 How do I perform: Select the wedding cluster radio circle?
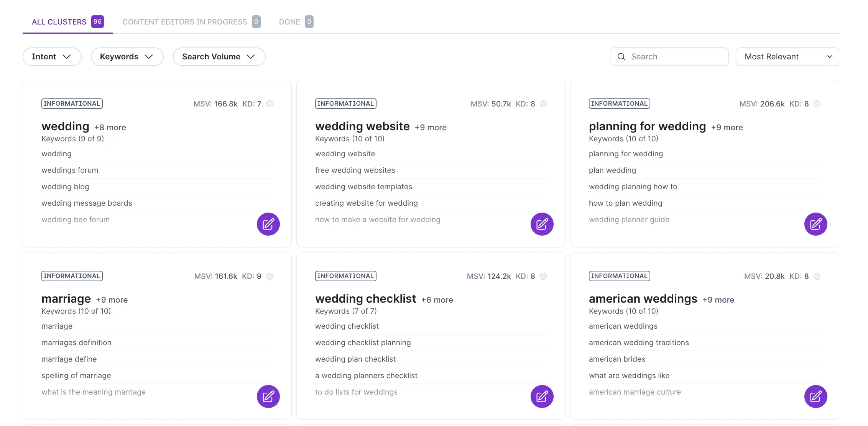click(x=270, y=104)
